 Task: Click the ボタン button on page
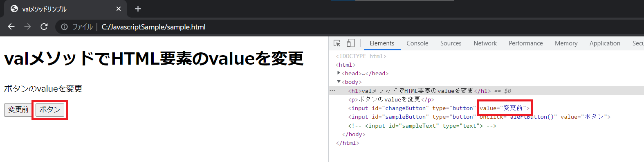pos(50,110)
